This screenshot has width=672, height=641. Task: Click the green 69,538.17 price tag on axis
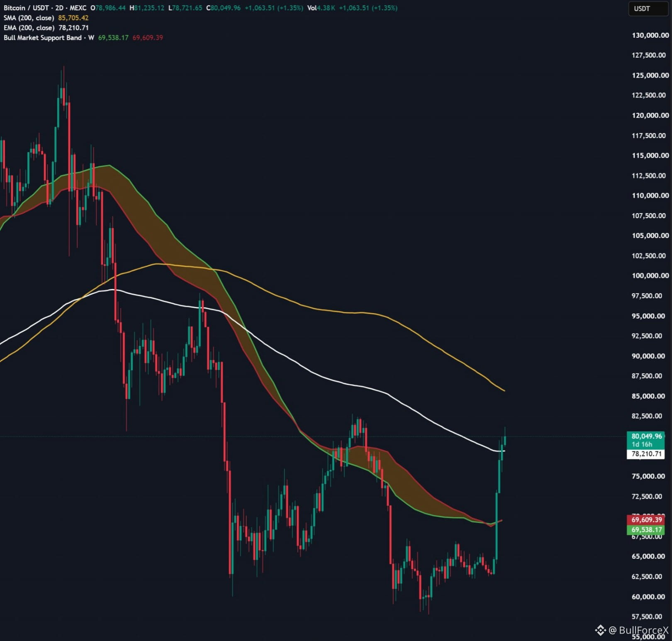click(x=646, y=530)
